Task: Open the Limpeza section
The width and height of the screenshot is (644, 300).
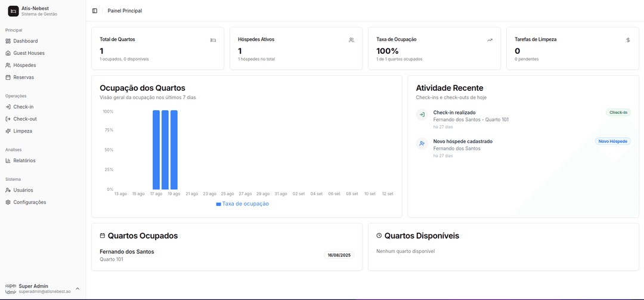Action: tap(23, 131)
